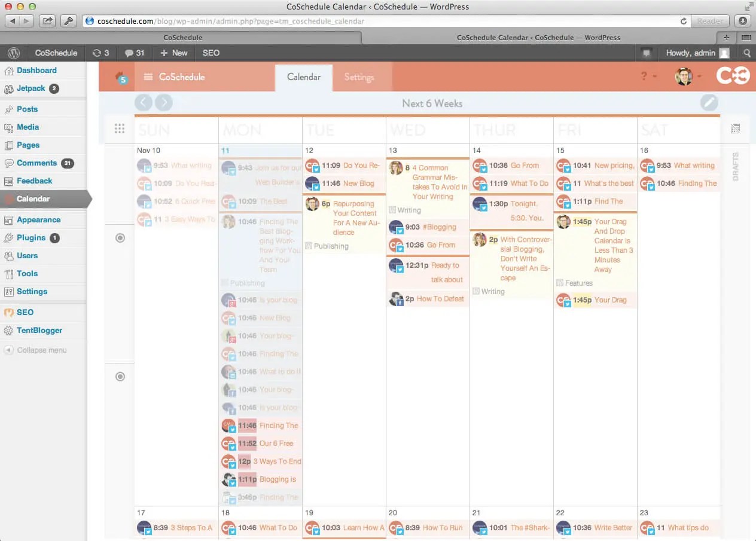Click the CoSchedule logo in the top right

click(x=733, y=77)
